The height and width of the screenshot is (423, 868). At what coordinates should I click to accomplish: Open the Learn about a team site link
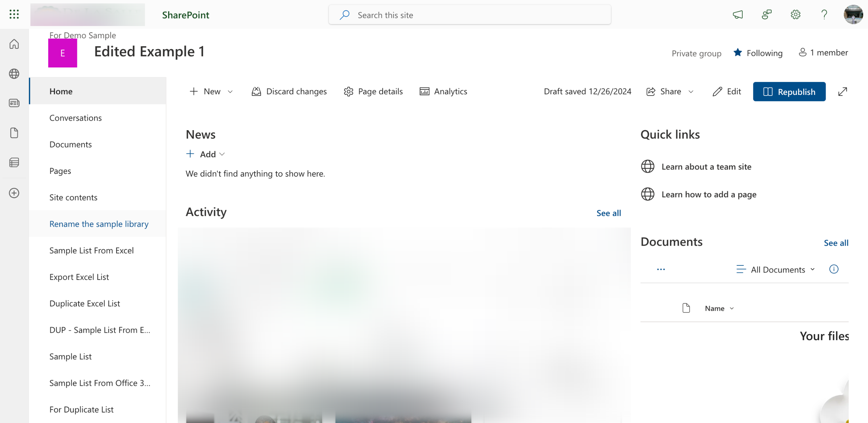coord(706,167)
